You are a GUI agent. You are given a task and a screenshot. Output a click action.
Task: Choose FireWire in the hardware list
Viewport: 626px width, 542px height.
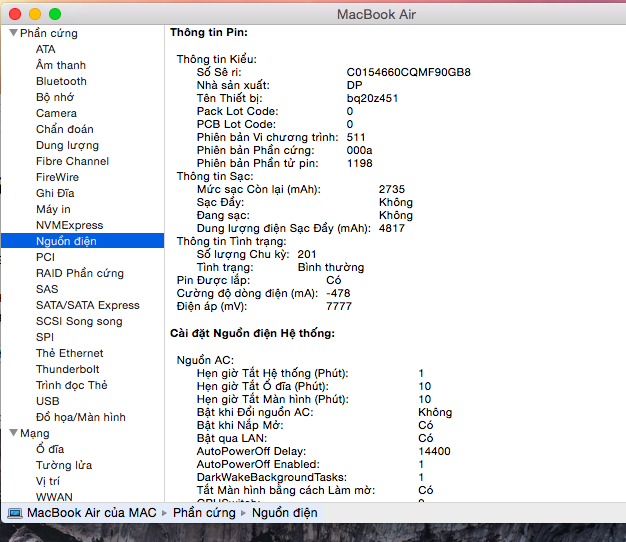pyautogui.click(x=57, y=177)
